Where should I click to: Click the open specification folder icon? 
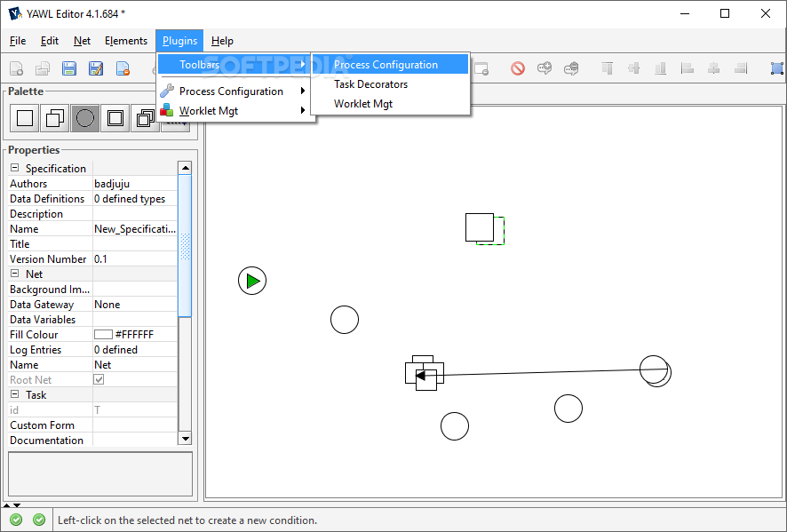[x=43, y=68]
